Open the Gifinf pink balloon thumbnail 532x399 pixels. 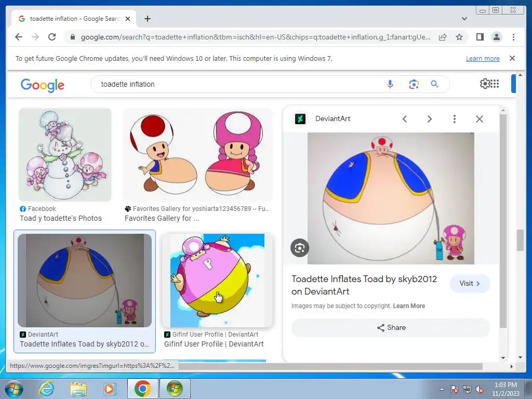[x=217, y=280]
